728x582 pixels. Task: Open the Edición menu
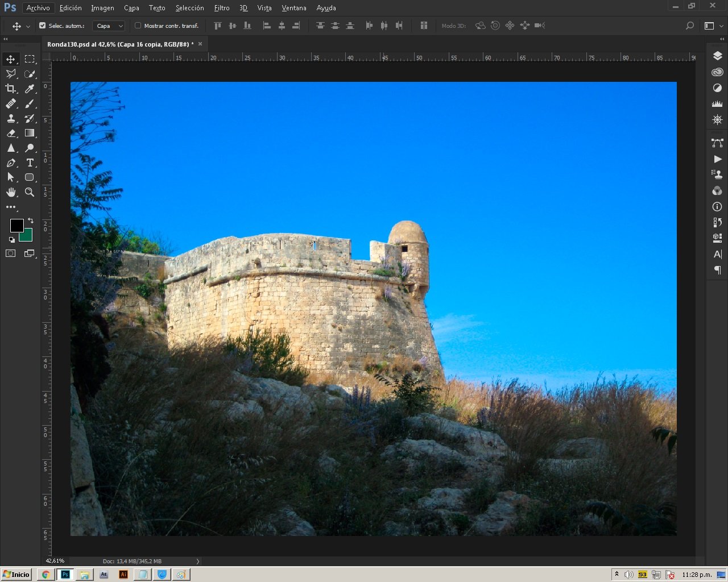[71, 8]
